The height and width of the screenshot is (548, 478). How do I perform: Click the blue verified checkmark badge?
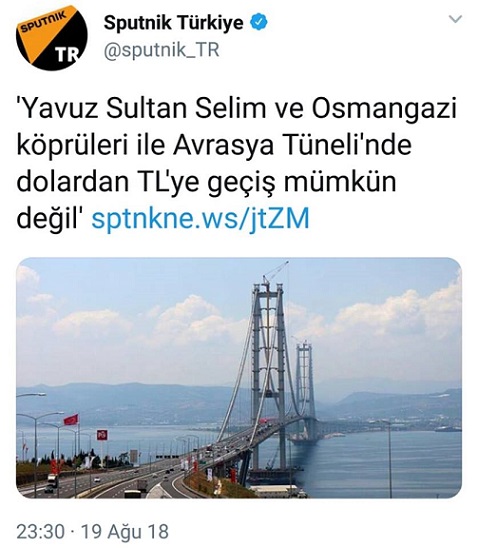(x=258, y=22)
